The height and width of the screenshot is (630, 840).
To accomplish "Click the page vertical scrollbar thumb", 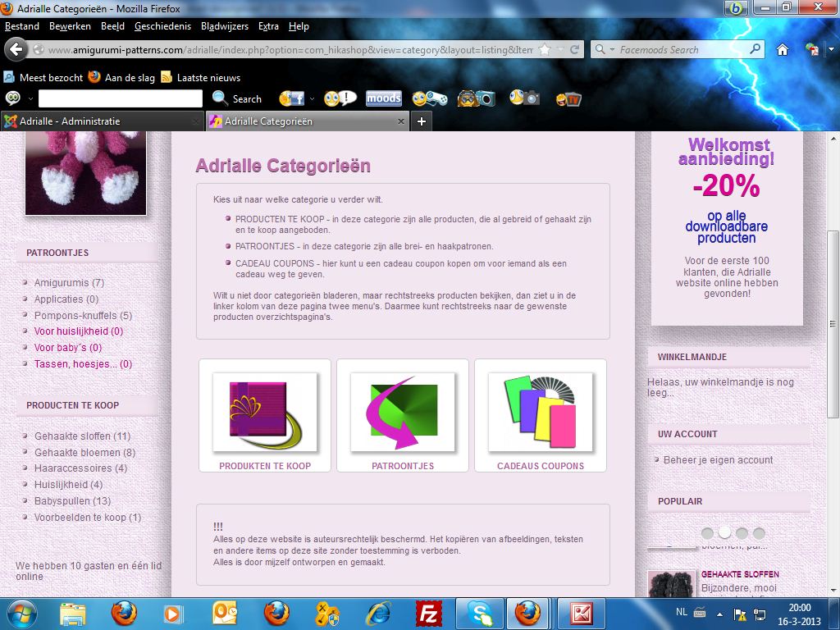I will (x=832, y=324).
